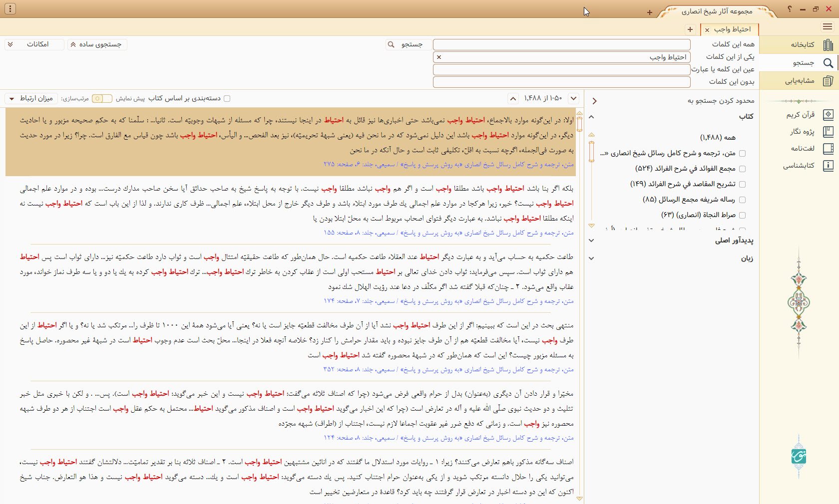Toggle دسته‌بندی بر اساس کتاب checkbox

227,98
